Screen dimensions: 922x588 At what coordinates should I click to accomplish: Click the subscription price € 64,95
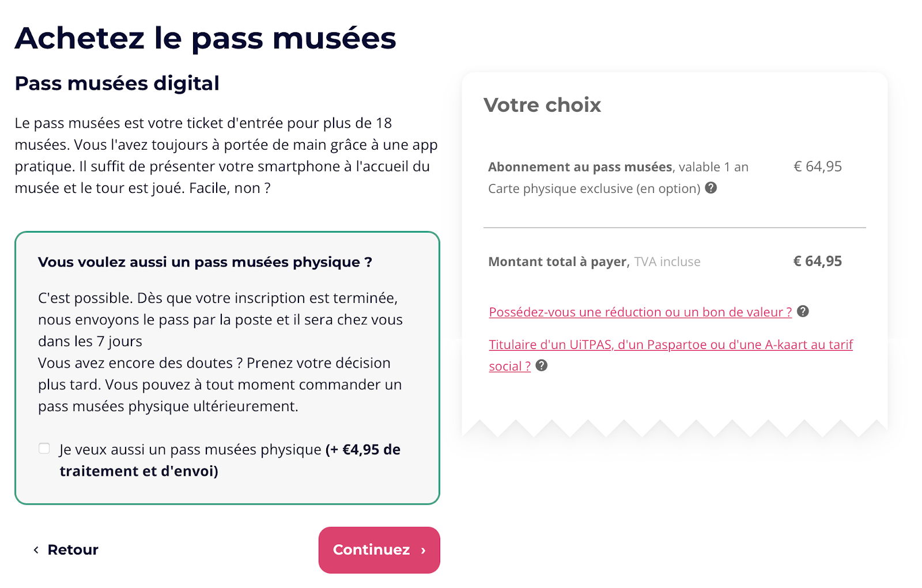(818, 167)
